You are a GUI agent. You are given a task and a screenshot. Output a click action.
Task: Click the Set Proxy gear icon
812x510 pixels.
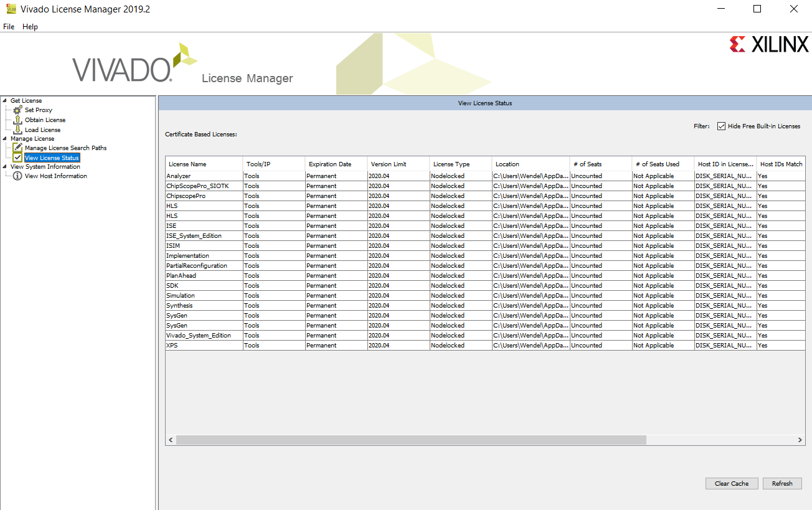point(17,110)
